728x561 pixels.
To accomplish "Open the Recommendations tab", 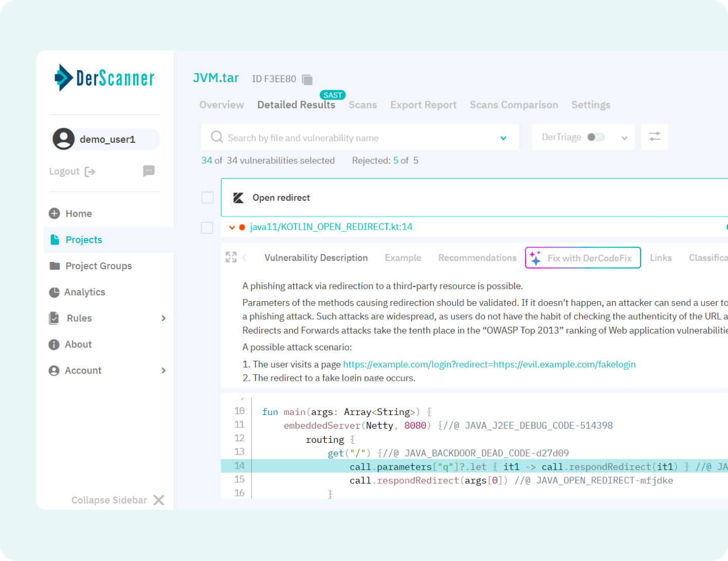I will click(477, 257).
